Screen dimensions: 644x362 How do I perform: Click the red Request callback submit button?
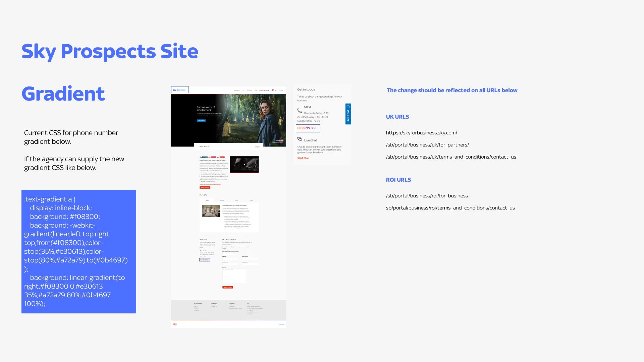click(227, 287)
